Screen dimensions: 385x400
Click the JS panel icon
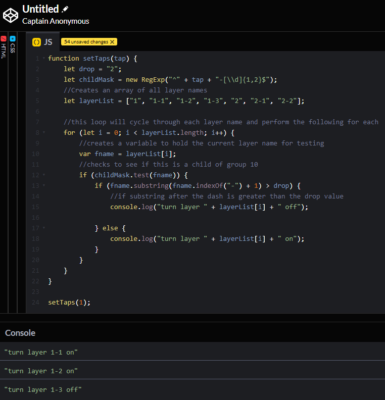coord(36,42)
